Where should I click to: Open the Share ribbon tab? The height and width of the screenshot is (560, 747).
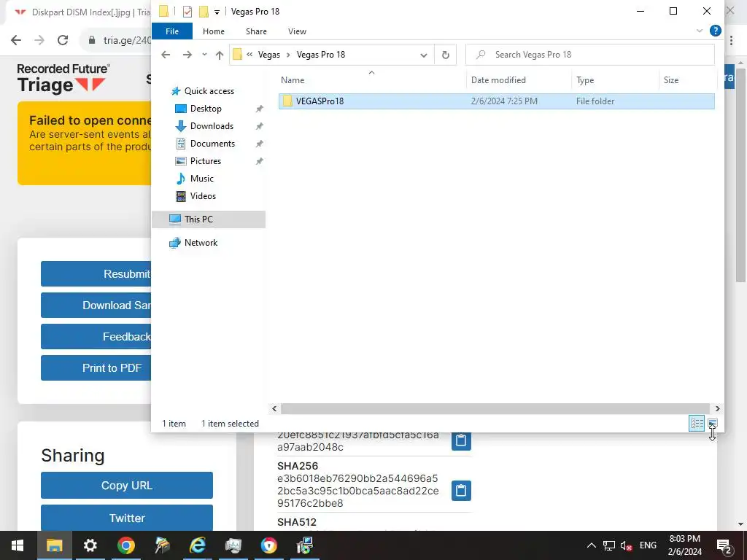click(x=256, y=31)
